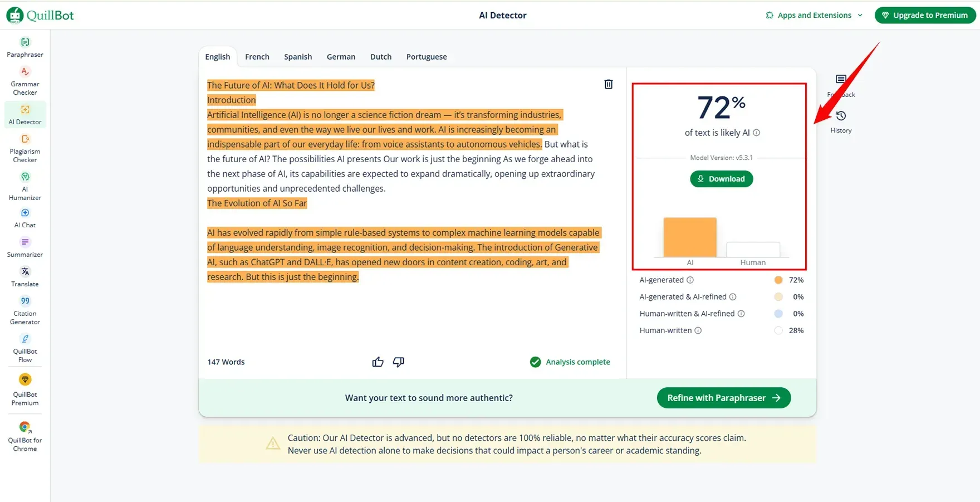
Task: Show info tooltip beside Human-written
Action: (698, 331)
